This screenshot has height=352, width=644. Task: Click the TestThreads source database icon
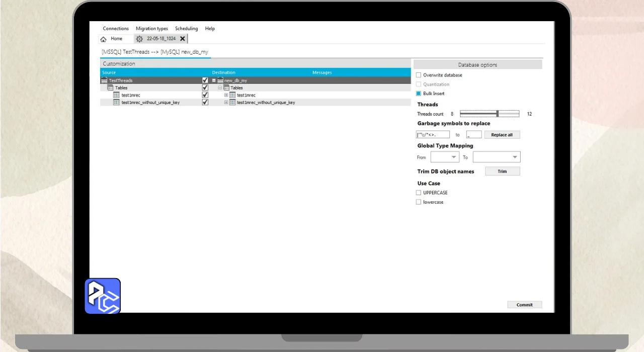(x=105, y=80)
